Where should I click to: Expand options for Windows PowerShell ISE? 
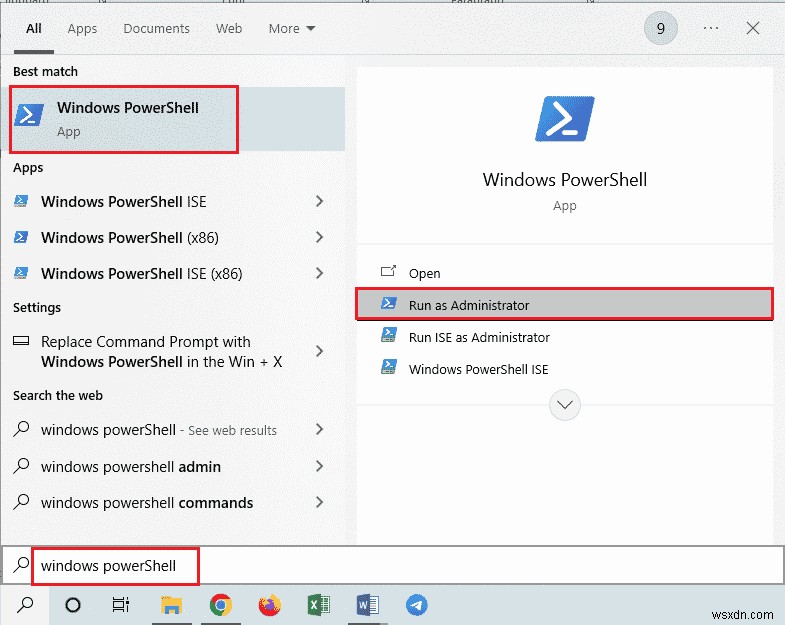click(x=319, y=201)
